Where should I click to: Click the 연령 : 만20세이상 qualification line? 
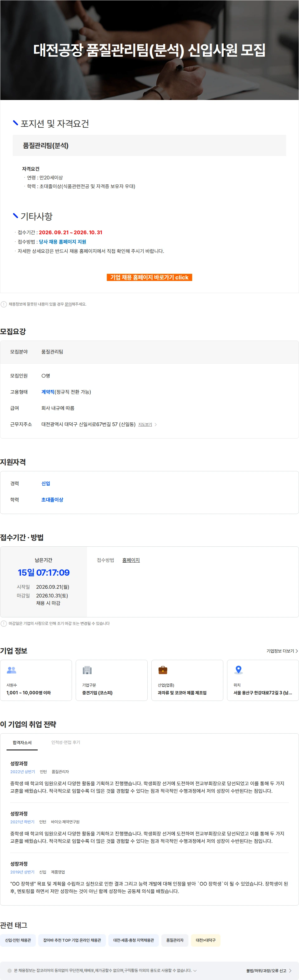45,178
